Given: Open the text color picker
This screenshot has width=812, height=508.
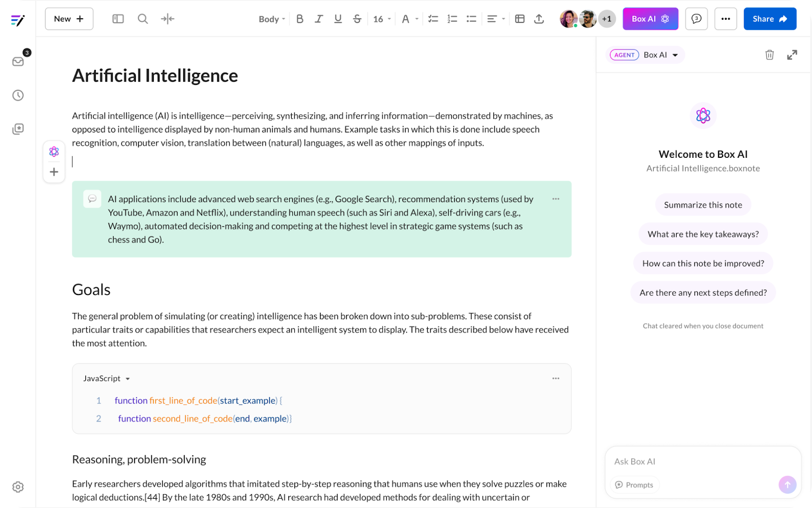Looking at the screenshot, I should pyautogui.click(x=409, y=19).
